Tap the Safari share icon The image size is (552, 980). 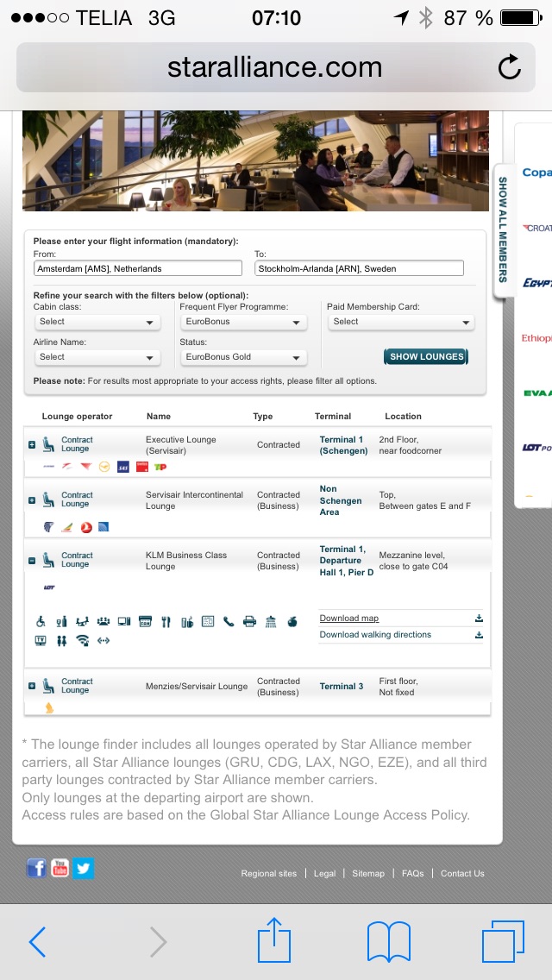pos(274,941)
